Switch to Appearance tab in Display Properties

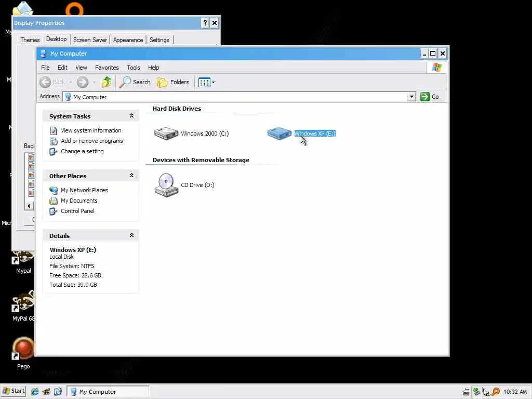tap(128, 40)
